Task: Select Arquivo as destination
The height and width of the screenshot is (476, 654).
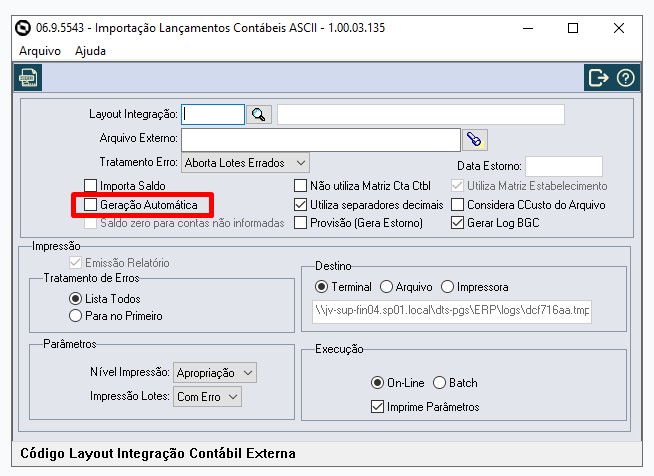Action: point(386,287)
